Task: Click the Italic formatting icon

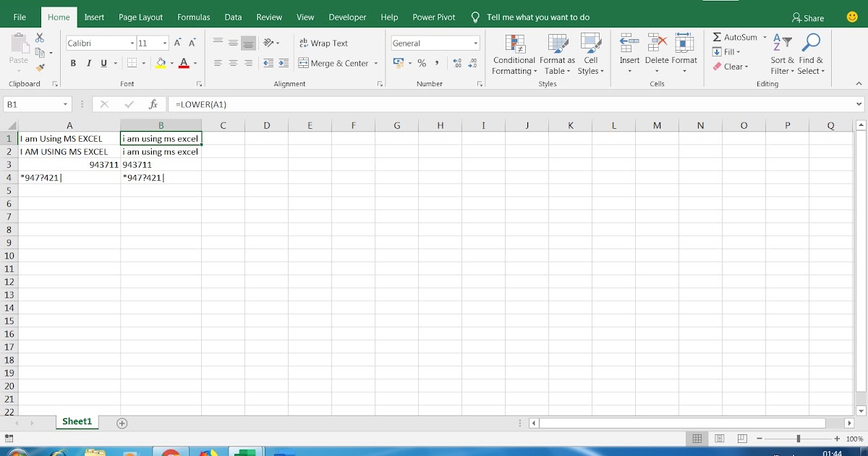Action: pos(88,63)
